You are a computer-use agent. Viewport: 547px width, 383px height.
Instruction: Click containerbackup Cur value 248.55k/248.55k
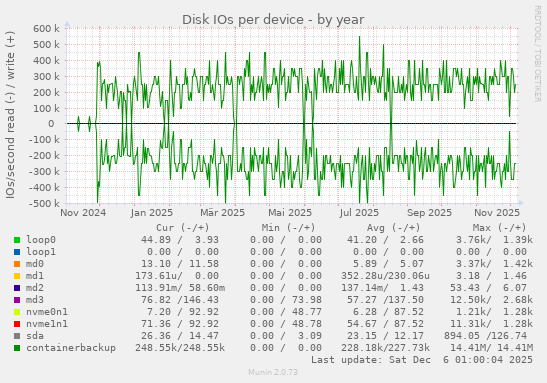click(x=180, y=348)
